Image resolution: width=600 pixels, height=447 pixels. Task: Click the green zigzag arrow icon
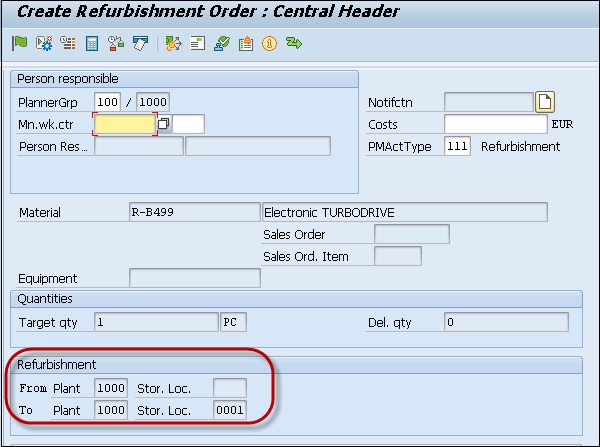[x=294, y=44]
